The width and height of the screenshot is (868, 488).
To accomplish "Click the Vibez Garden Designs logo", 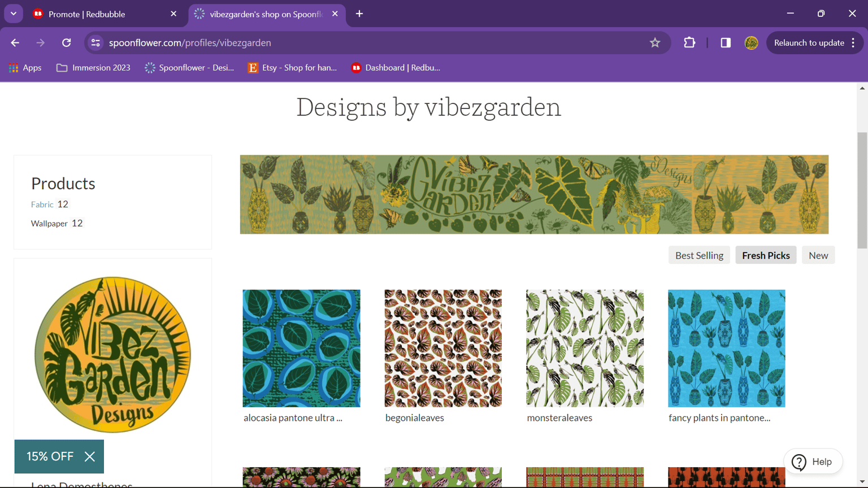I will 112,355.
